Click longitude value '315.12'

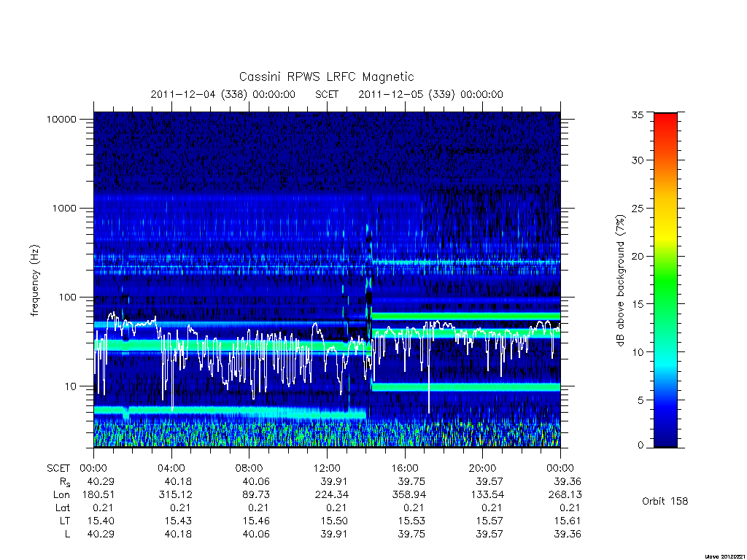tap(176, 495)
